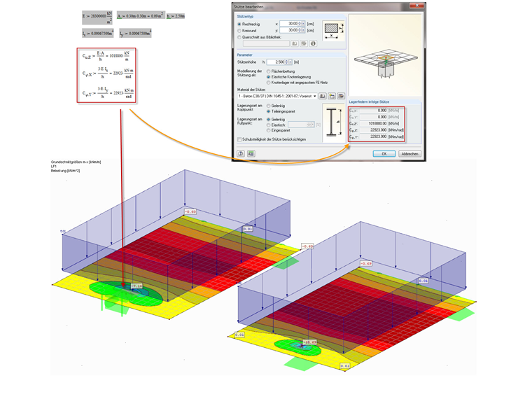This screenshot has height=399, width=532.
Task: Click the Cφ,X spring value field
Action: click(x=373, y=130)
